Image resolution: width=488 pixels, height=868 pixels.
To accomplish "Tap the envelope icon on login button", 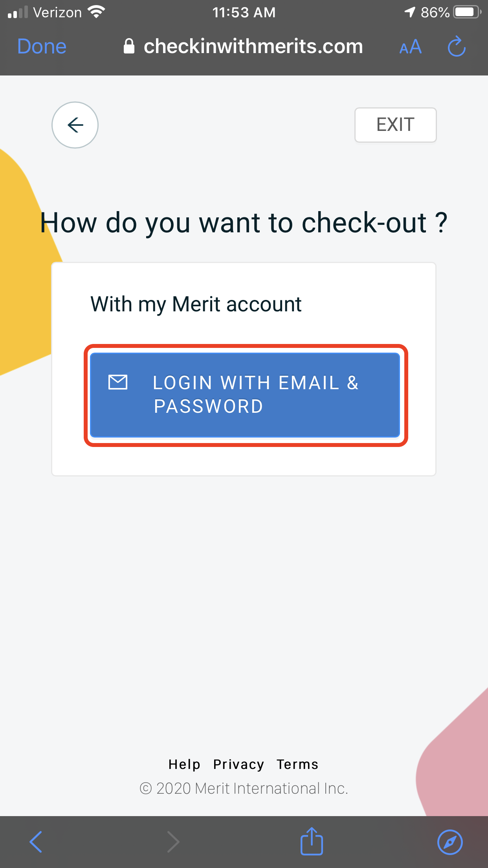I will 118,382.
